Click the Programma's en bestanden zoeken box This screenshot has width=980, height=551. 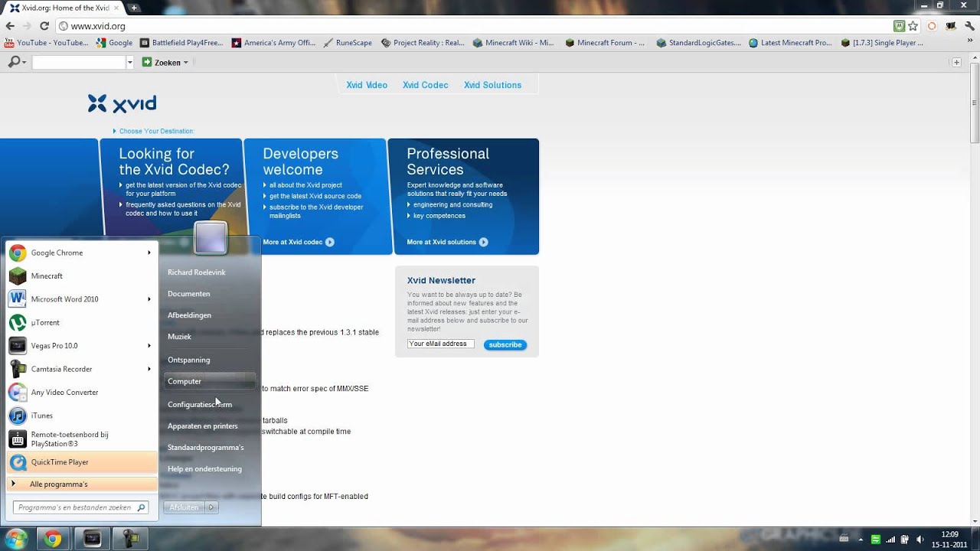(81, 507)
